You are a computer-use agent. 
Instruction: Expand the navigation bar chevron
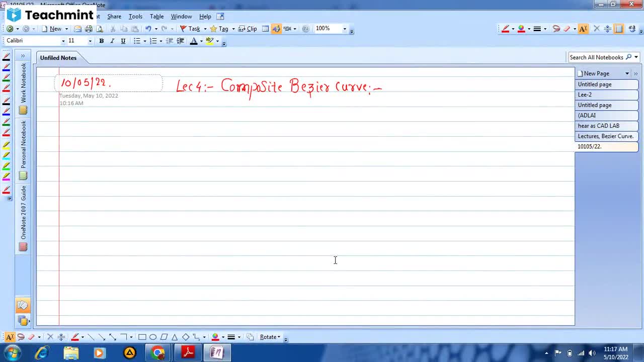click(x=23, y=56)
